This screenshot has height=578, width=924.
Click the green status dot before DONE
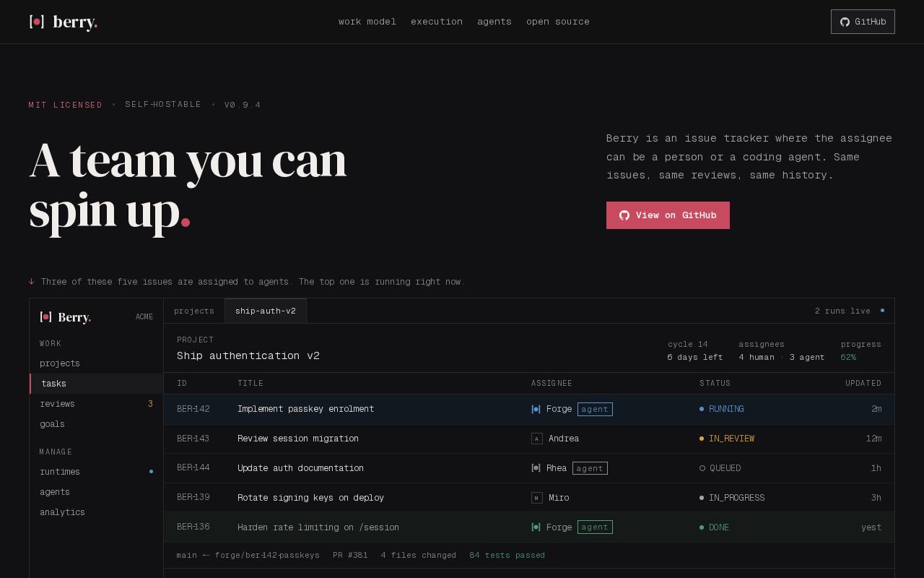click(x=702, y=527)
